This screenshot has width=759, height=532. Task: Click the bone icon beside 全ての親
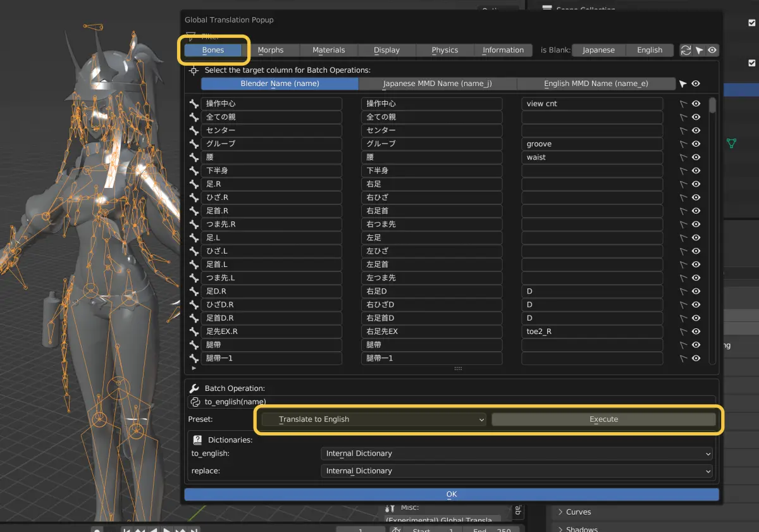point(194,117)
